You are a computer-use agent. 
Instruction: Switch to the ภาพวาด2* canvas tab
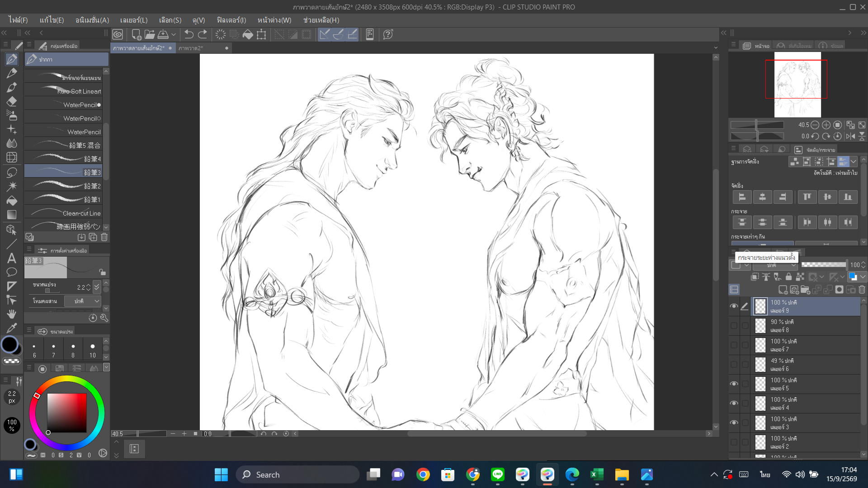[x=191, y=48]
